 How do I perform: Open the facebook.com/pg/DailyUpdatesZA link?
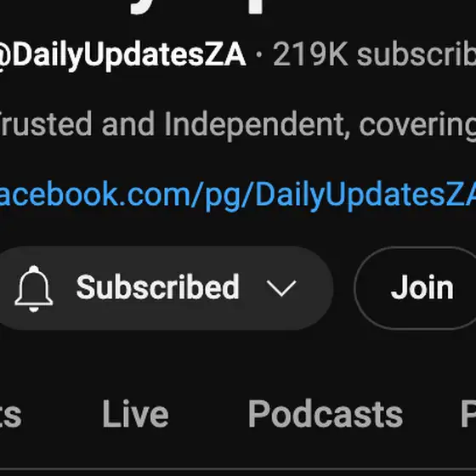click(238, 195)
